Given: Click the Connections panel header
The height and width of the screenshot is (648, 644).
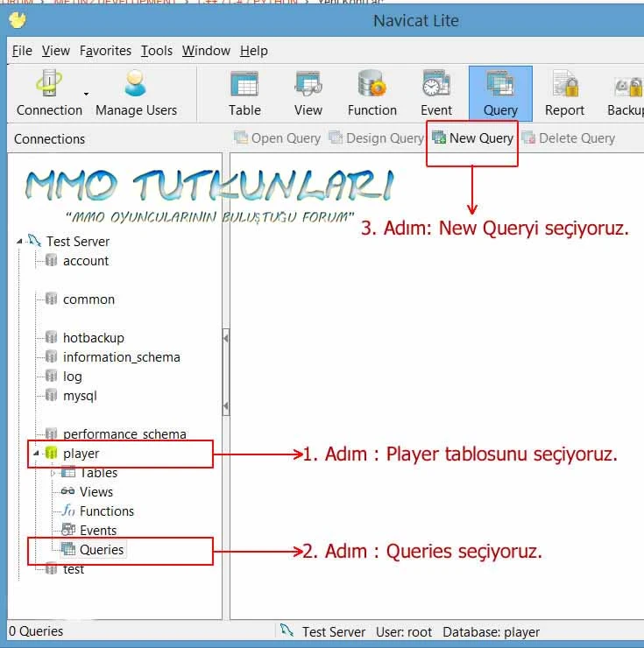Looking at the screenshot, I should tap(49, 139).
